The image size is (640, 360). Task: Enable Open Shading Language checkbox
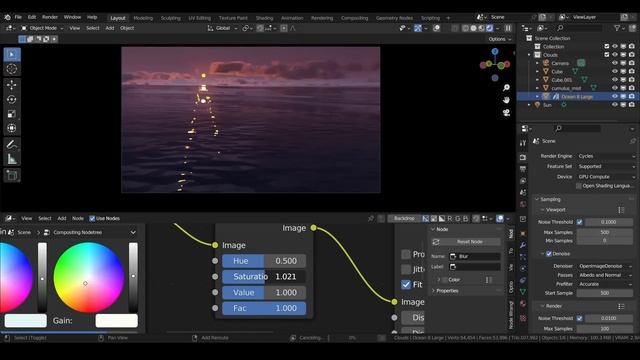point(579,186)
